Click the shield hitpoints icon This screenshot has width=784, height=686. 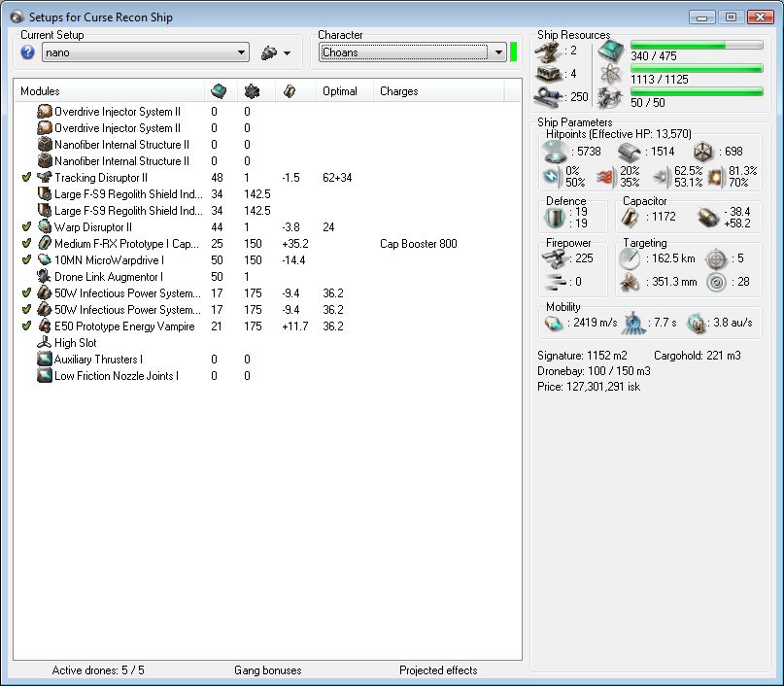[556, 152]
